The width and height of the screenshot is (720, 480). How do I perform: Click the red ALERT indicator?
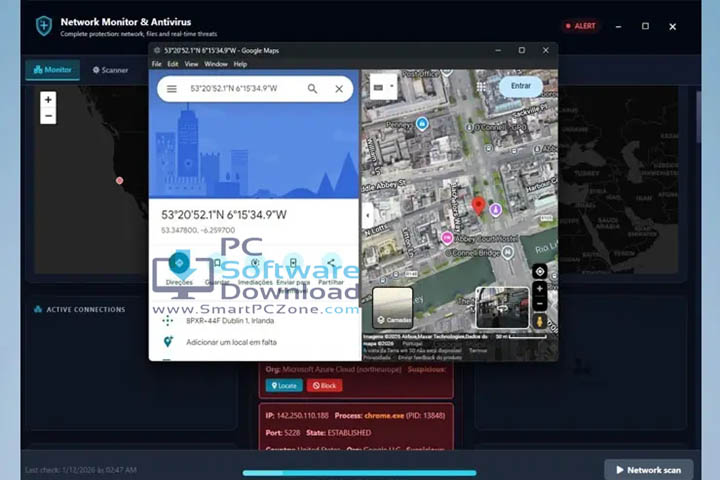[x=580, y=26]
